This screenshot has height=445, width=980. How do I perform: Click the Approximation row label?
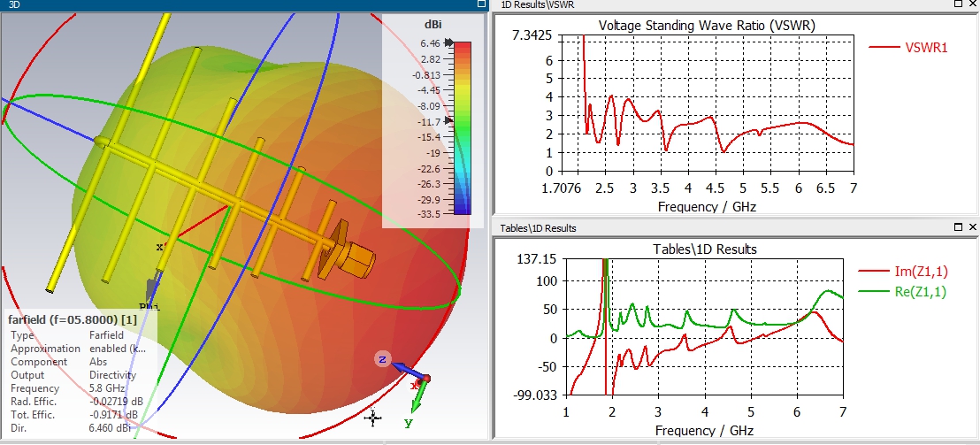[46, 348]
